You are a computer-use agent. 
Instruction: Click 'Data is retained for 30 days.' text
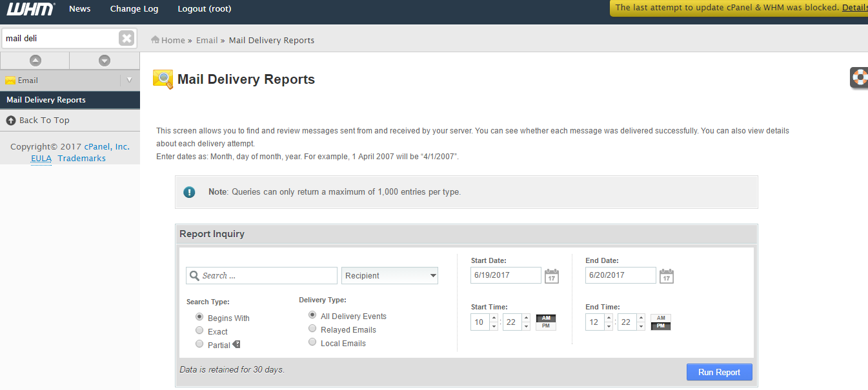pyautogui.click(x=232, y=369)
